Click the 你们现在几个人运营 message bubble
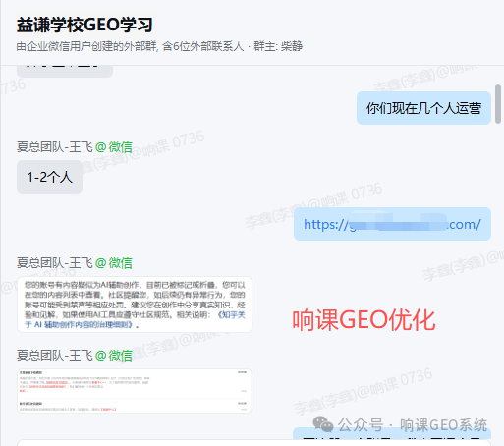 coord(423,108)
